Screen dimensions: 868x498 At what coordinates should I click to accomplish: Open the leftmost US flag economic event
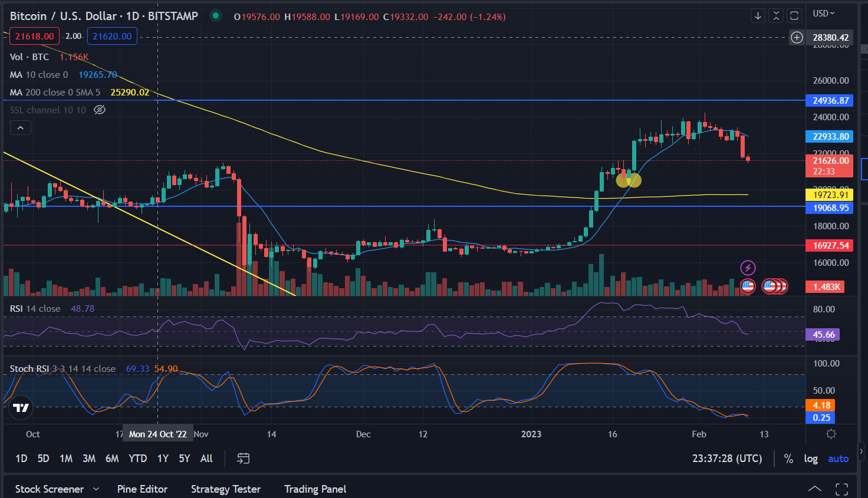[748, 286]
